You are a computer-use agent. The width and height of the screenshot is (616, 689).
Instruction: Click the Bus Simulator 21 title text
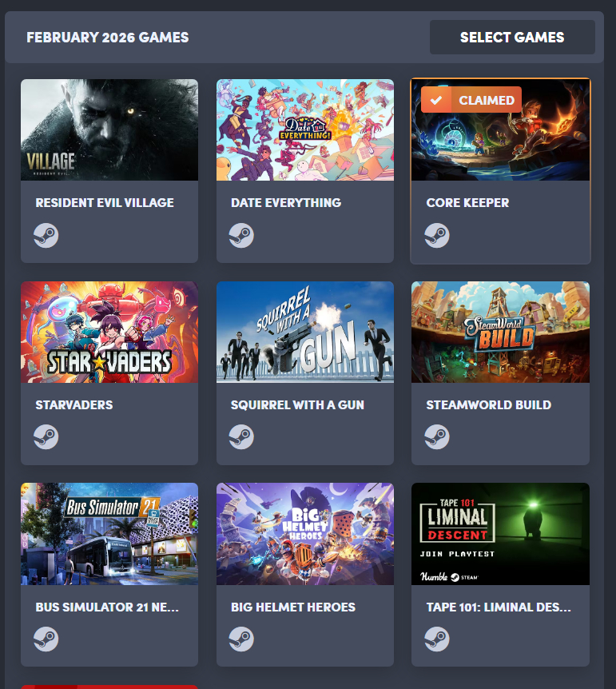tap(107, 607)
